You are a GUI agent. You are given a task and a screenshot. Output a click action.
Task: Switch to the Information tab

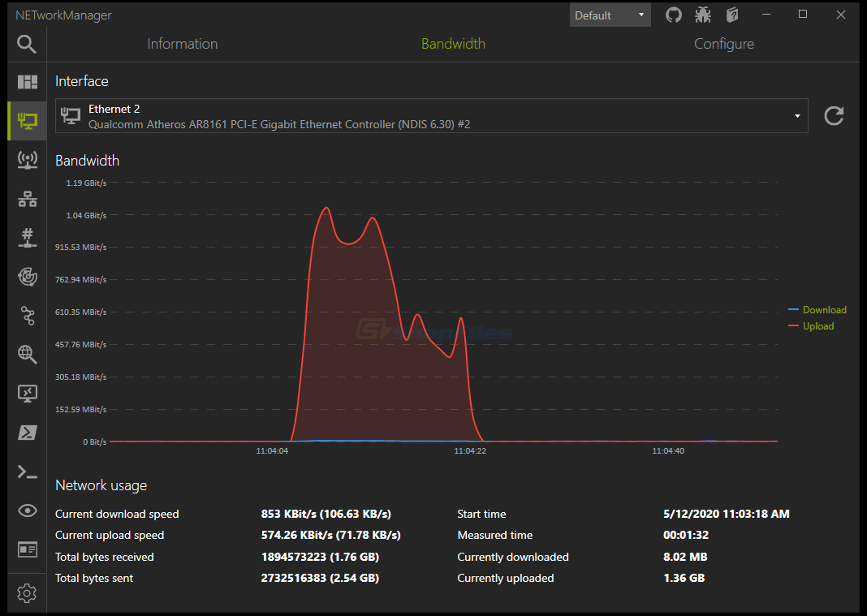point(183,44)
